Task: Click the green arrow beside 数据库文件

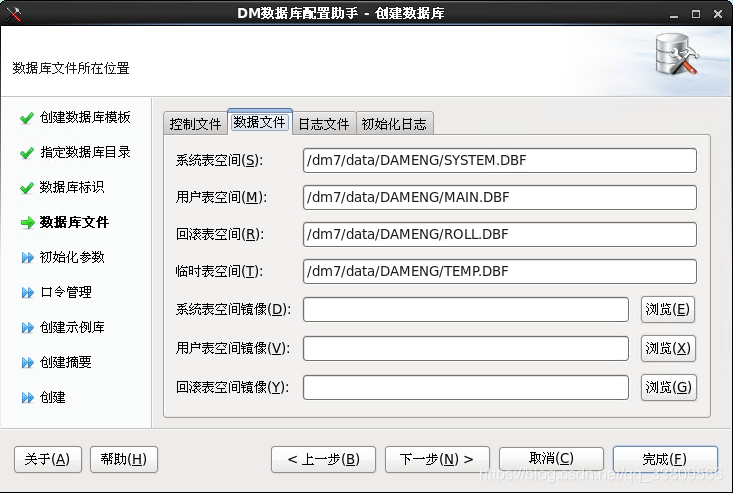Action: point(28,223)
